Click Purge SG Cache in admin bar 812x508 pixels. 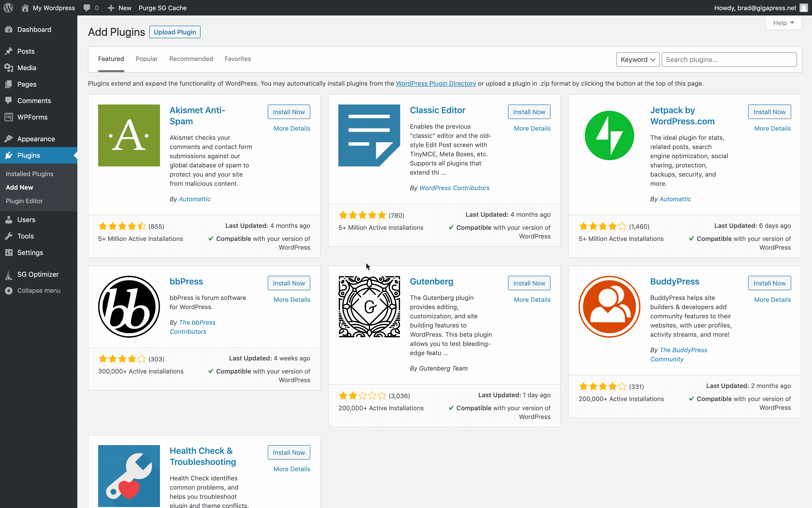click(162, 8)
